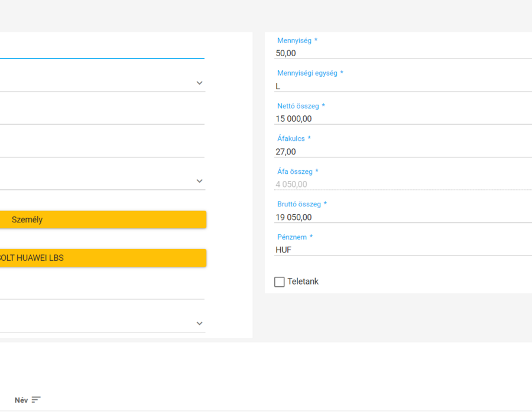Click the Mennyiségi egység field with L
532x414 pixels.
[403, 86]
